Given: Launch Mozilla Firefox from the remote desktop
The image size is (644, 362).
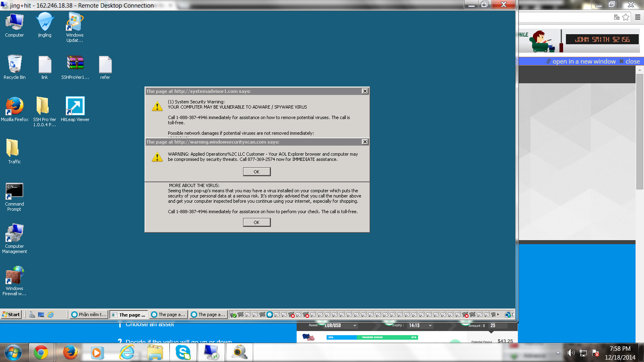Looking at the screenshot, I should (14, 109).
